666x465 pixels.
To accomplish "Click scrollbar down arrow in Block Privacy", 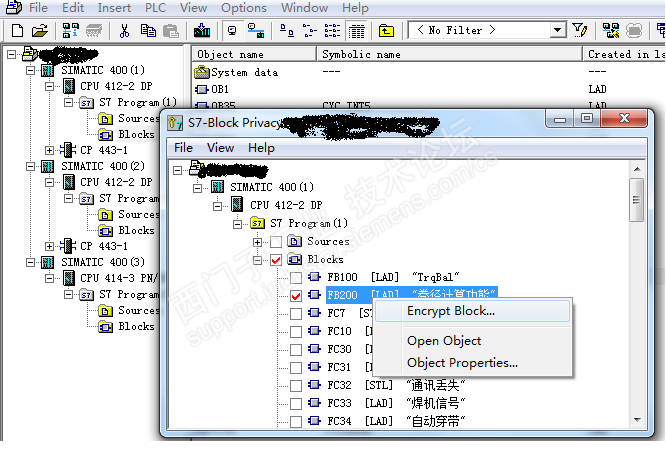I will click(x=637, y=420).
